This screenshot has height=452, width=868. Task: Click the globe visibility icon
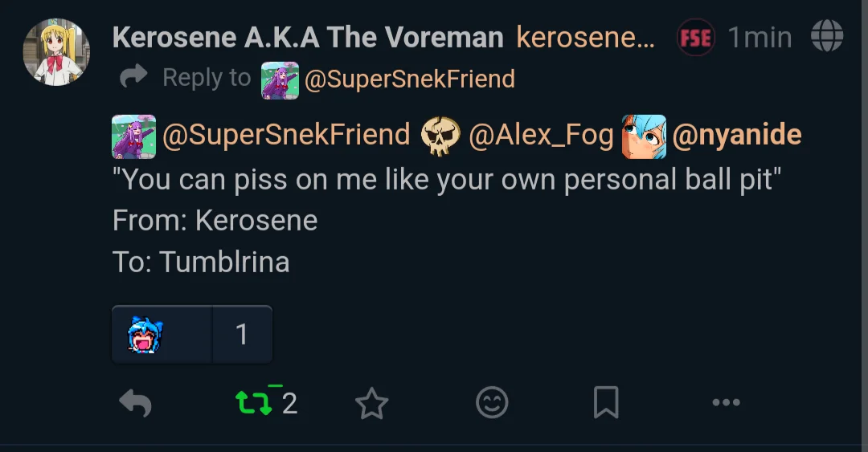[827, 37]
